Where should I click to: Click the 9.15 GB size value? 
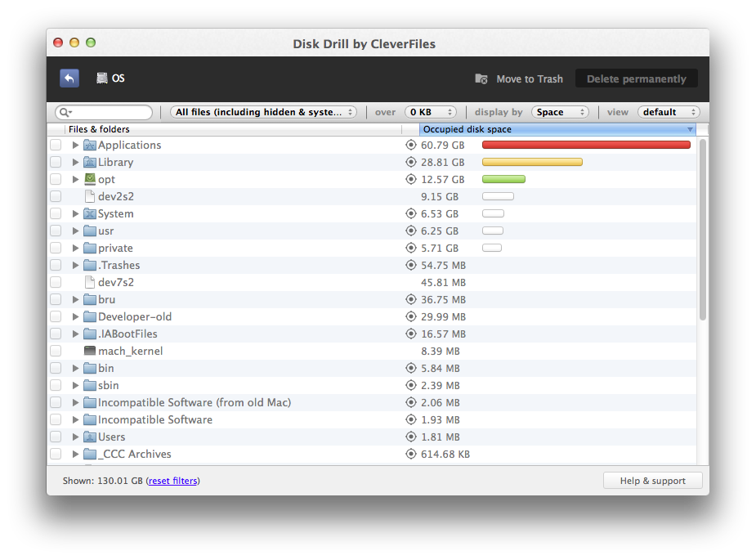point(439,196)
